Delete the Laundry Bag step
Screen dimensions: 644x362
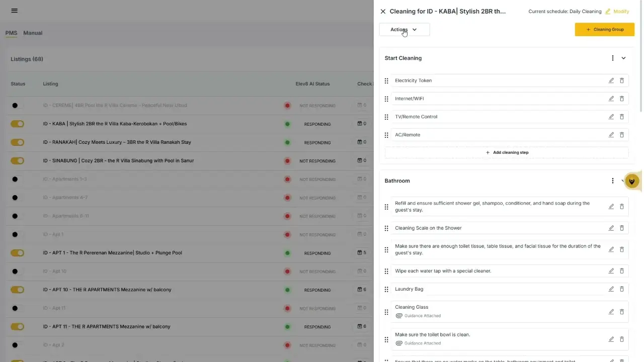(x=622, y=289)
